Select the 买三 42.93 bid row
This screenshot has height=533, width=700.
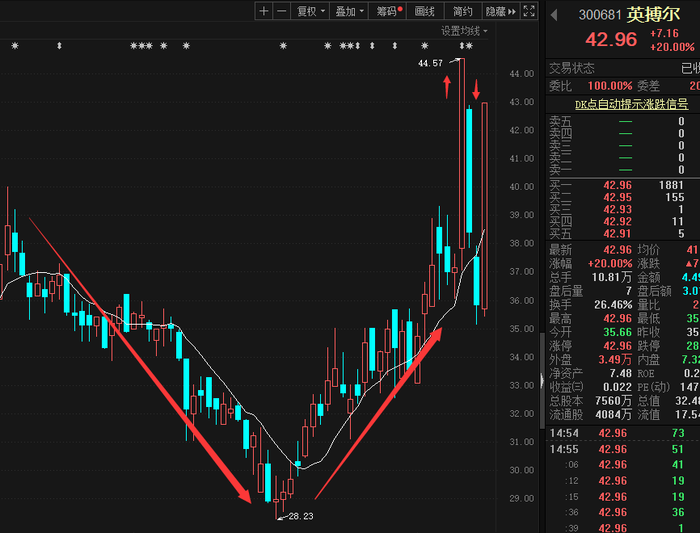pos(623,209)
